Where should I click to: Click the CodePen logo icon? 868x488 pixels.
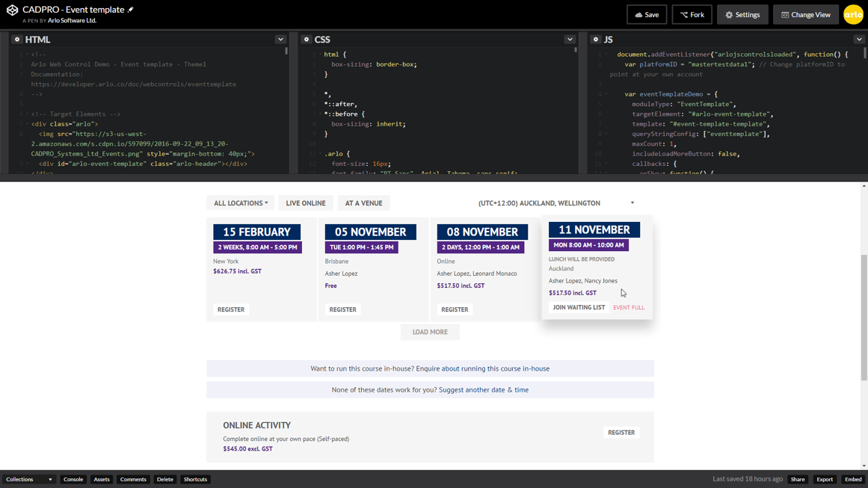(12, 10)
